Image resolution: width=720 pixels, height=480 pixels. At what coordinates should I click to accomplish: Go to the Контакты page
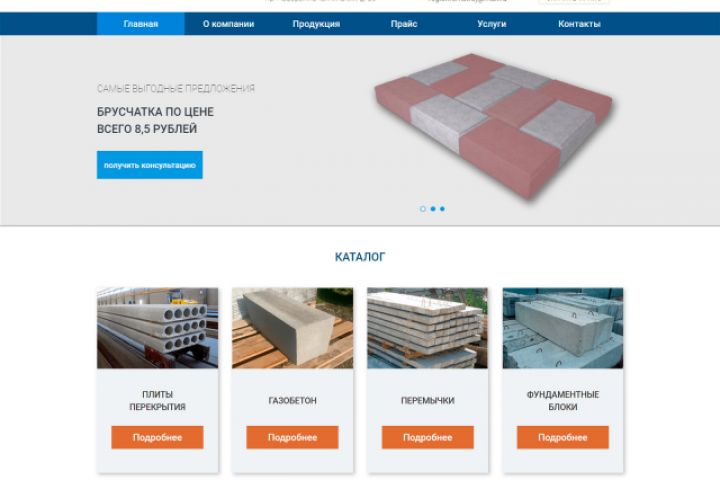point(579,24)
